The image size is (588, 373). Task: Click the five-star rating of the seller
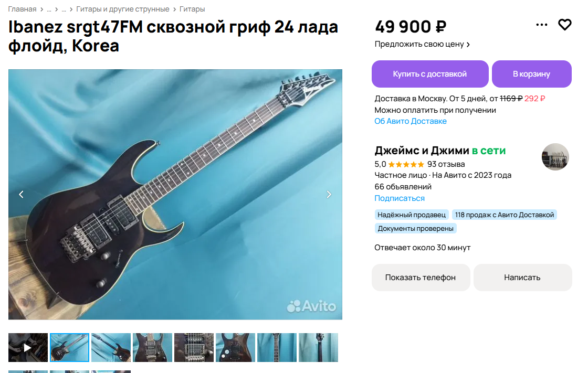(406, 164)
